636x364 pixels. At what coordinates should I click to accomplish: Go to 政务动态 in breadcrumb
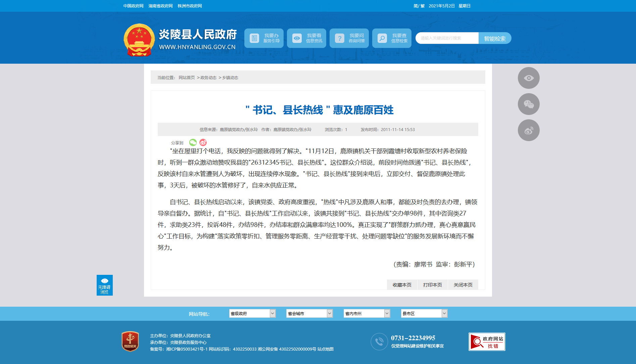[x=208, y=78]
